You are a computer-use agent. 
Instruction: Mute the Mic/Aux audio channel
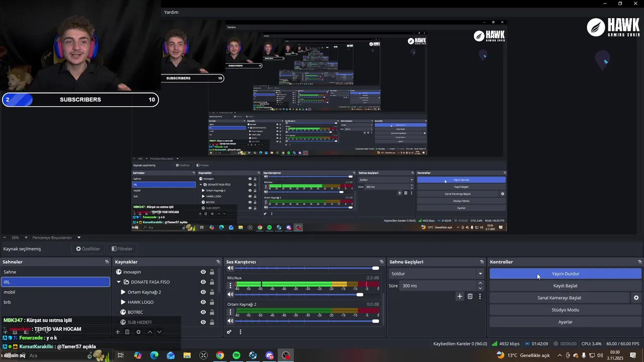[x=230, y=295]
